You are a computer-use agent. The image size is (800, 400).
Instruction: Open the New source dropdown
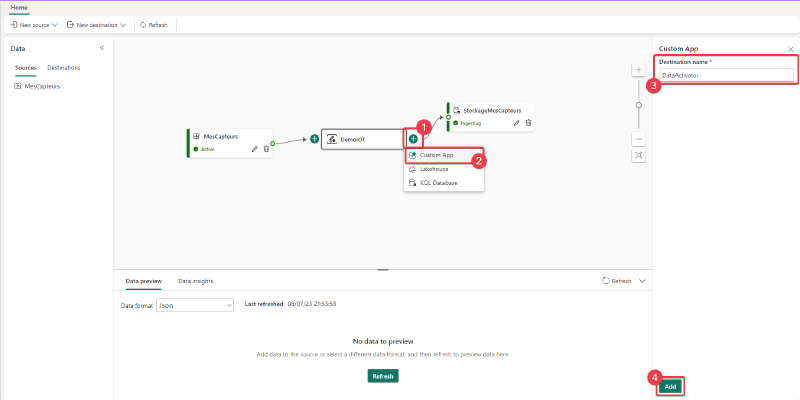34,24
